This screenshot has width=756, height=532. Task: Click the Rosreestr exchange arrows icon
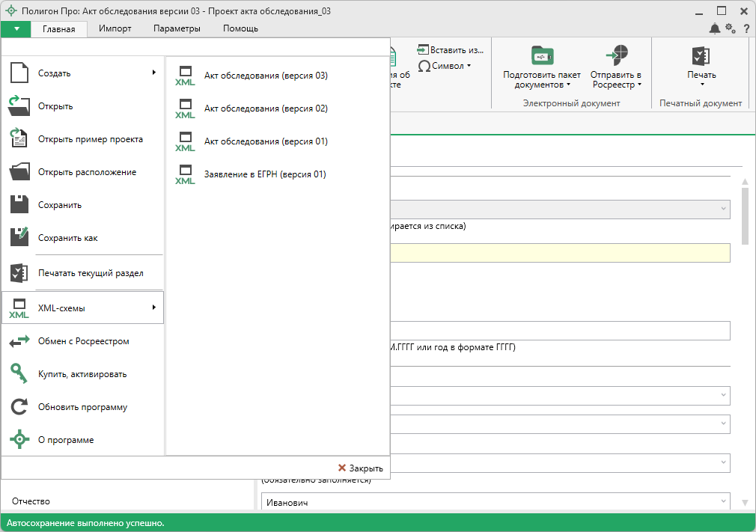[x=19, y=341]
